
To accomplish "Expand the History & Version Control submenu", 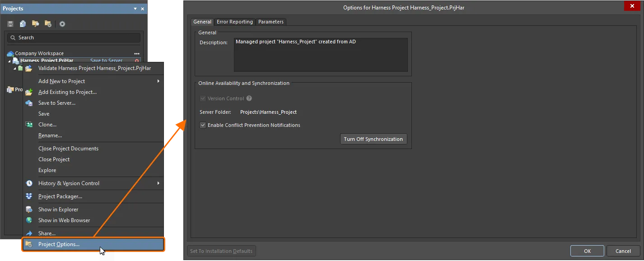I will tap(159, 183).
